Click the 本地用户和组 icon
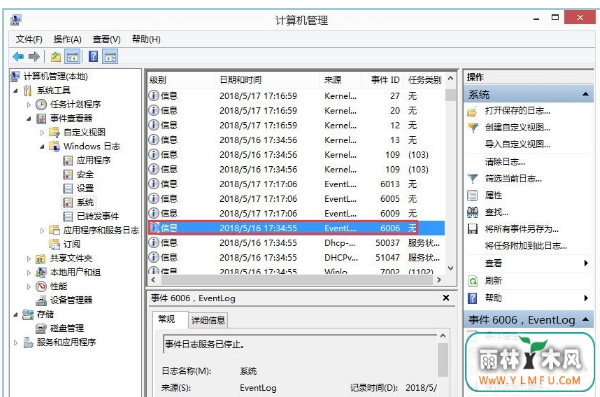600x397 pixels. click(41, 272)
